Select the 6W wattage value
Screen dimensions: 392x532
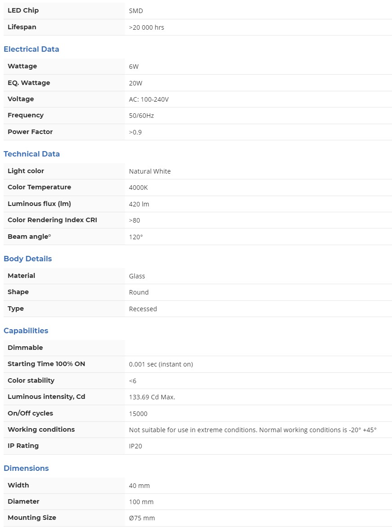click(x=134, y=67)
